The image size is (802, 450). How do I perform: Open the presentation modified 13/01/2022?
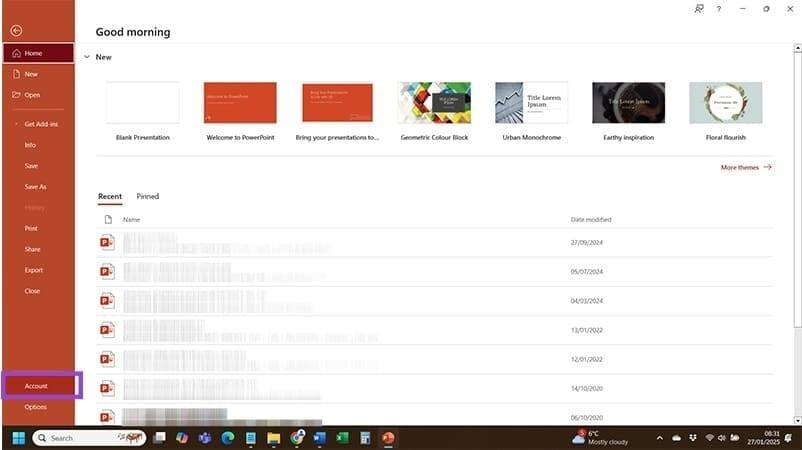(434, 330)
